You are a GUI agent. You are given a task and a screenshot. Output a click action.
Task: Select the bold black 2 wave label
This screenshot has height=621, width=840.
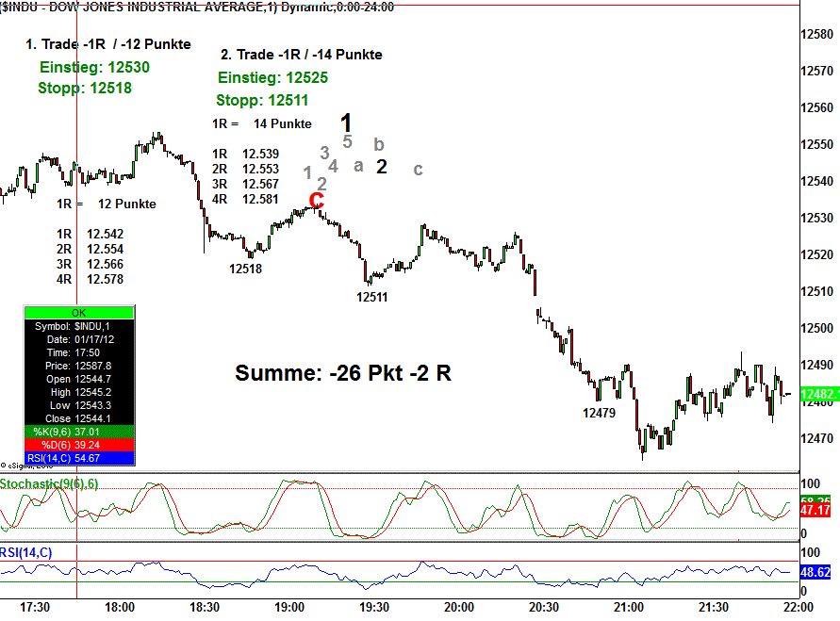coord(382,167)
